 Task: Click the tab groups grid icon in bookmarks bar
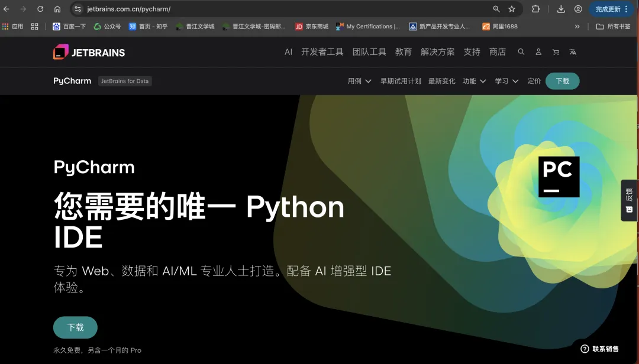35,27
